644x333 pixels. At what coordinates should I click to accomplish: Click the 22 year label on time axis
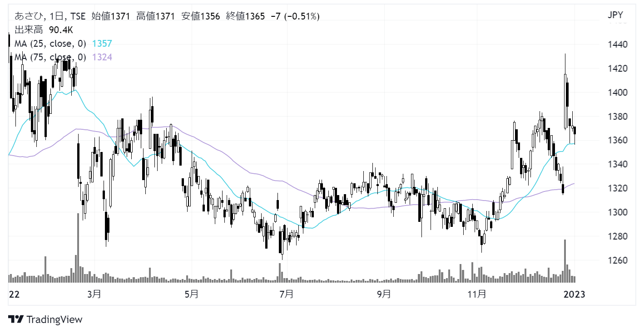[15, 294]
